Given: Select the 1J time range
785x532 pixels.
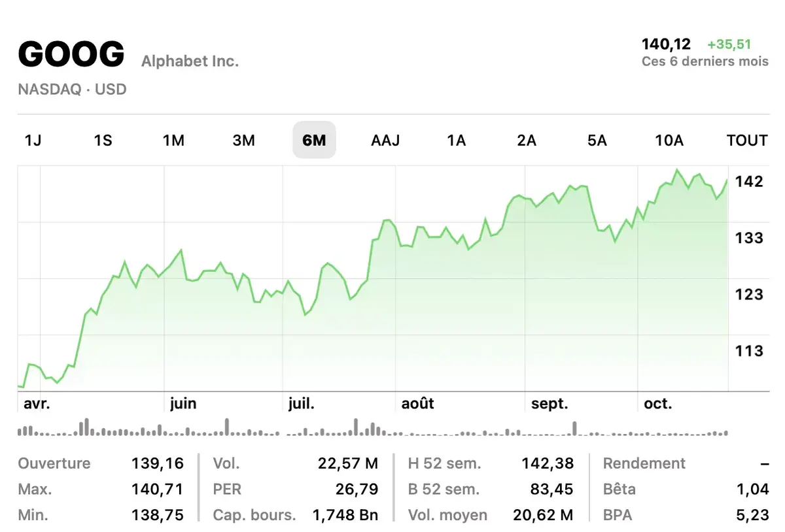Looking at the screenshot, I should click(x=33, y=140).
